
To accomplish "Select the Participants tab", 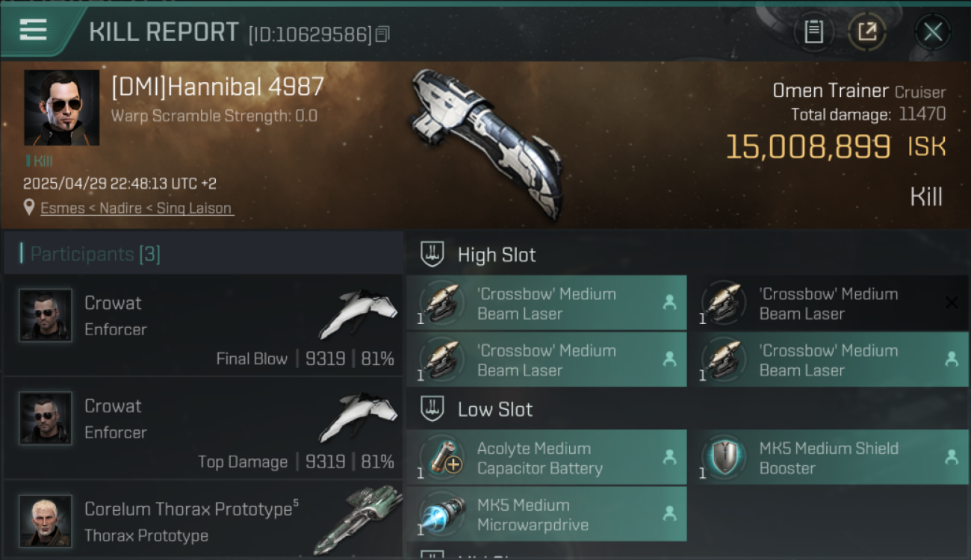I will coord(95,254).
